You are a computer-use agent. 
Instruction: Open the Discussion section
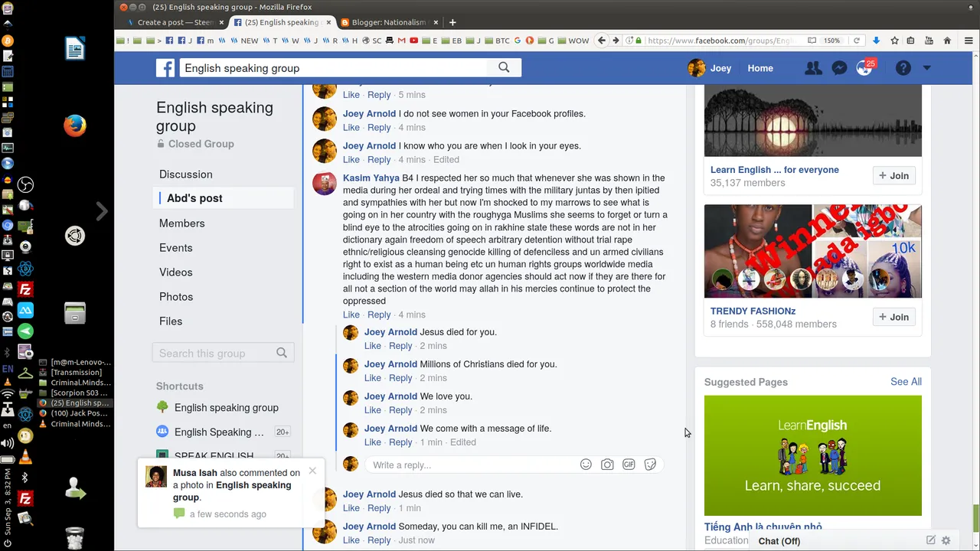point(185,174)
